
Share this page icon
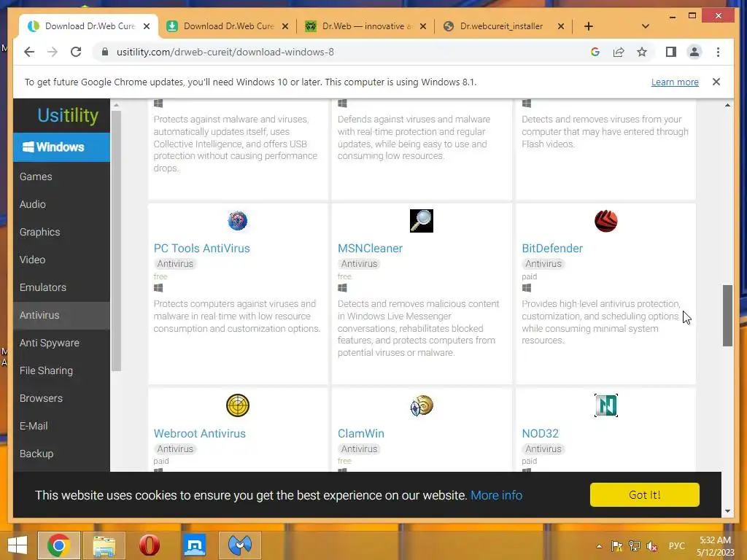(x=619, y=52)
